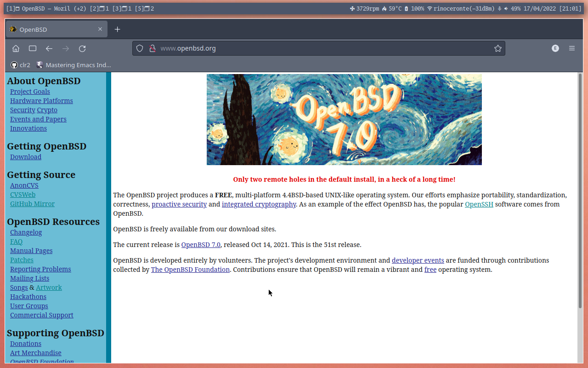Open AnonCVS link
The width and height of the screenshot is (588, 368).
pyautogui.click(x=24, y=185)
